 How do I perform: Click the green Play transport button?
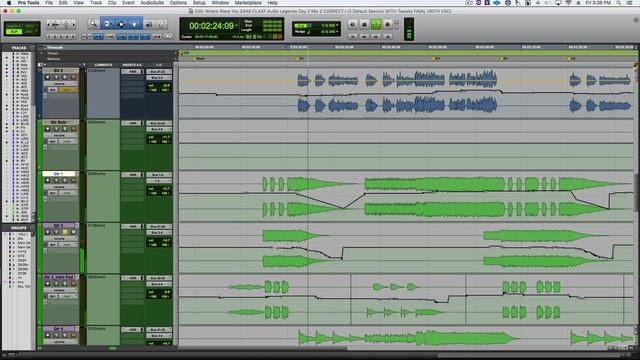coord(376,24)
